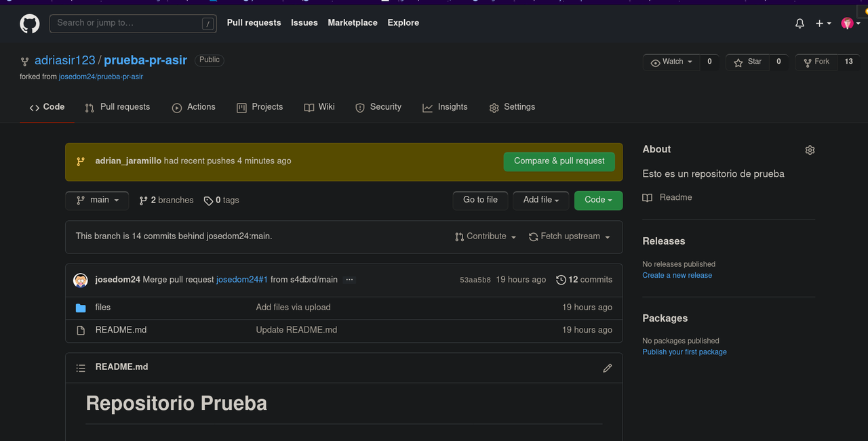This screenshot has width=868, height=441.
Task: Open the user avatar menu
Action: (851, 24)
